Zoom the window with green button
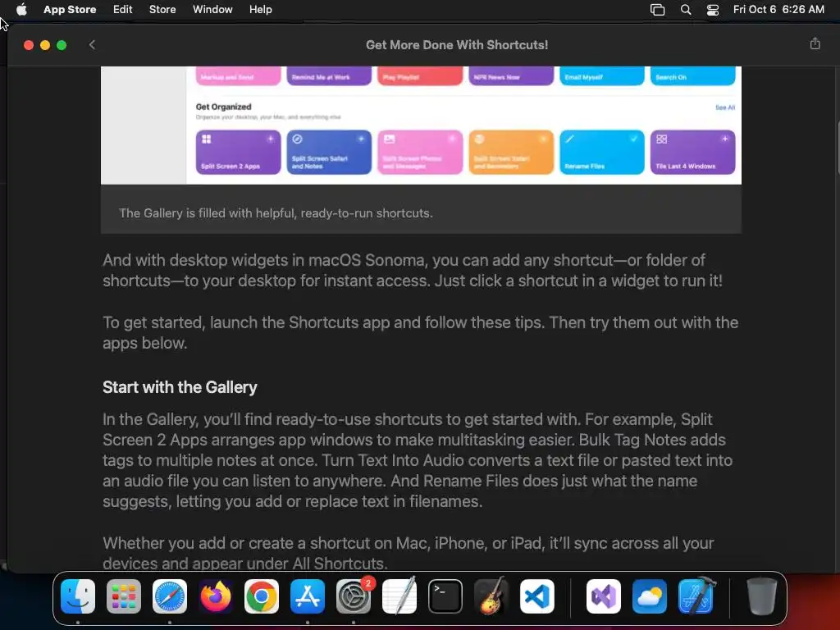 click(62, 45)
